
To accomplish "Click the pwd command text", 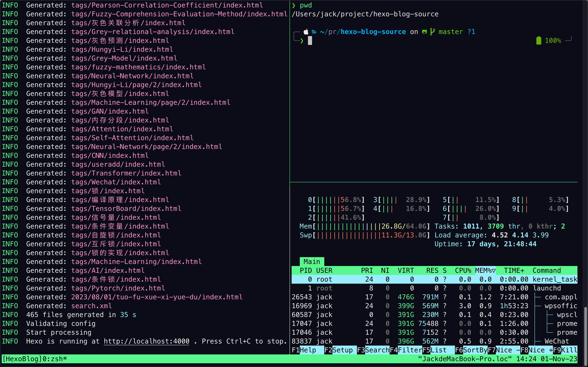I will (306, 5).
